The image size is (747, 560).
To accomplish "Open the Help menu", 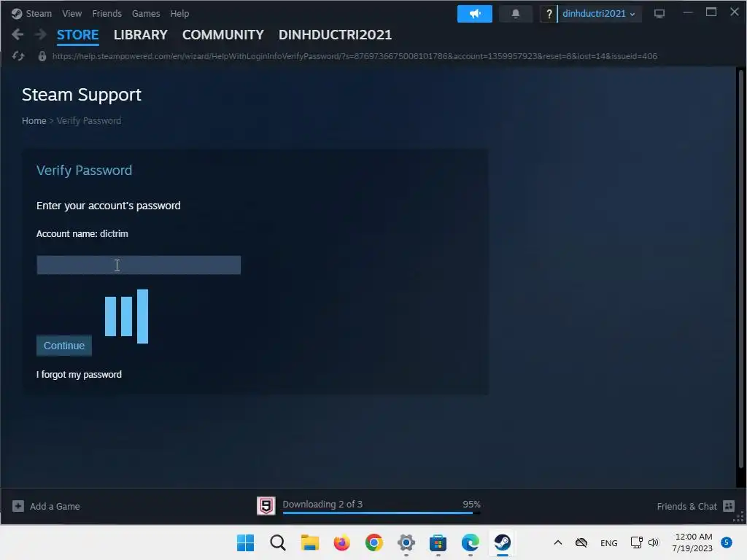I will point(179,14).
